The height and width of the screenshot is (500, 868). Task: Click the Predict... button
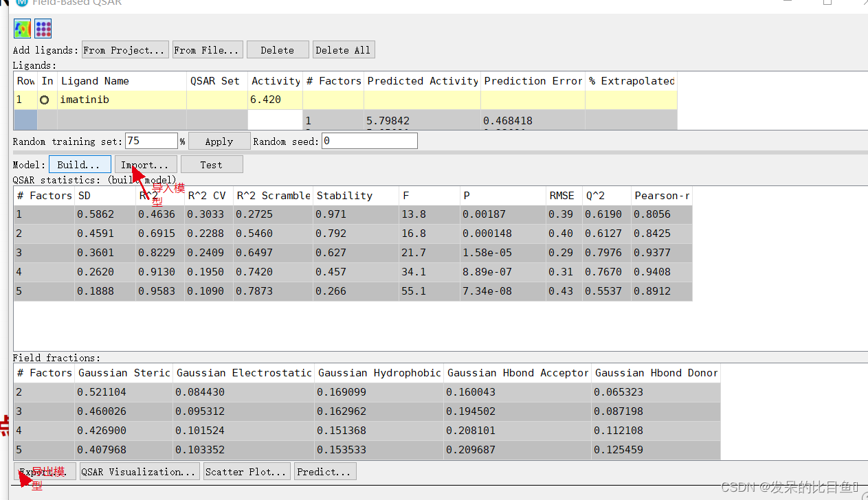(x=326, y=472)
